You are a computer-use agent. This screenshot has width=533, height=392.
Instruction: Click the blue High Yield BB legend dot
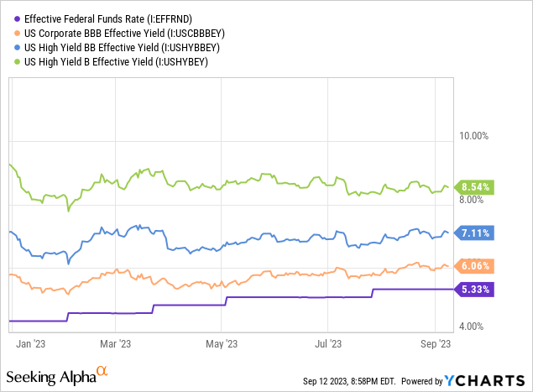pos(16,47)
